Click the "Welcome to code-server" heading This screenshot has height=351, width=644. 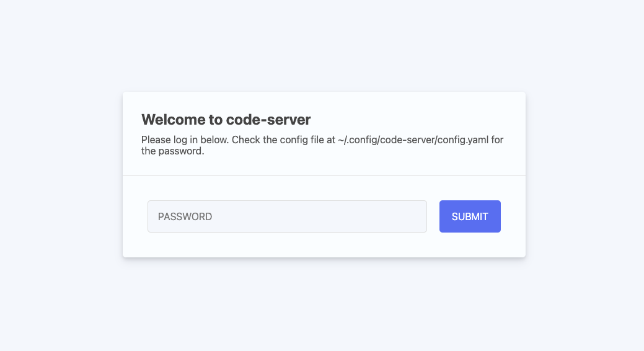pyautogui.click(x=226, y=120)
